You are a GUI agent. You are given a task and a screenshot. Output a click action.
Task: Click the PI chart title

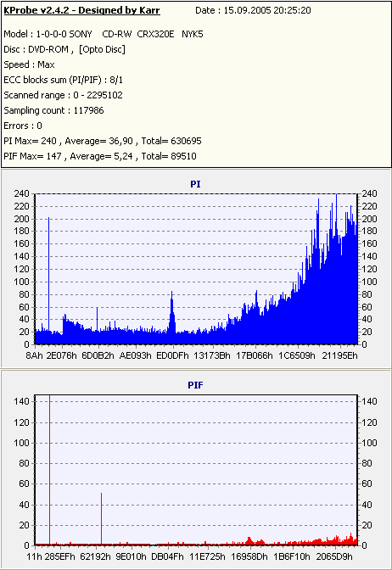pyautogui.click(x=195, y=184)
